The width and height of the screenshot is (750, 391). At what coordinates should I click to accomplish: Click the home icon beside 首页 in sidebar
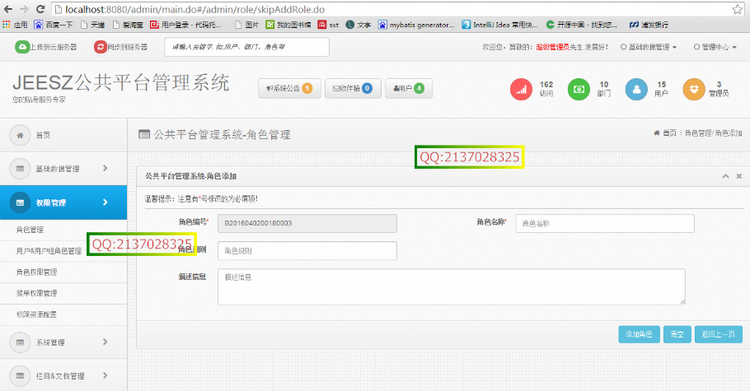click(x=20, y=135)
